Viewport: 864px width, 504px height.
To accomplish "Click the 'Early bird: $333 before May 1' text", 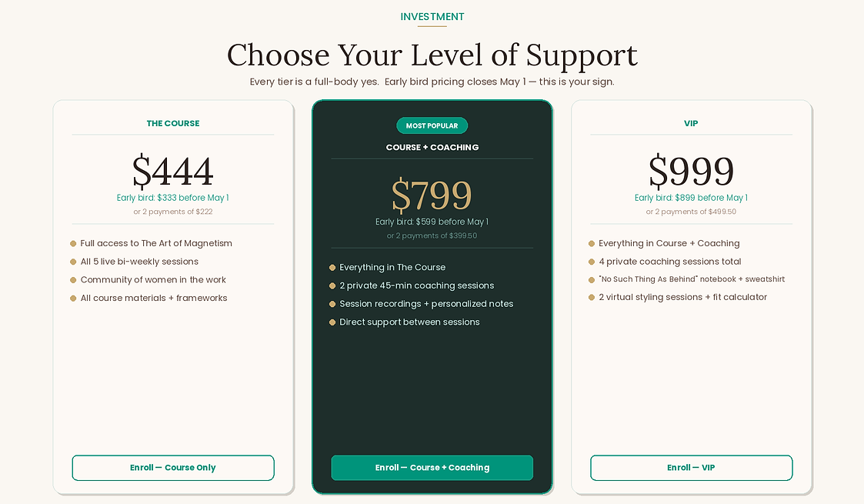I will (x=173, y=198).
